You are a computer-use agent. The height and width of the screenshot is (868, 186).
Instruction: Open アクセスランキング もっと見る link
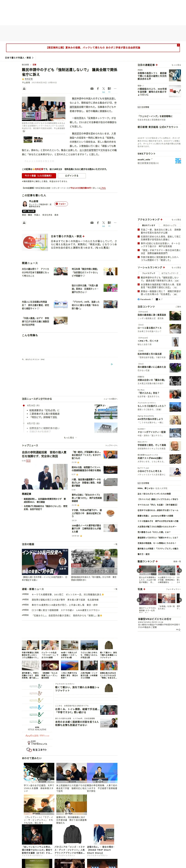176,220
